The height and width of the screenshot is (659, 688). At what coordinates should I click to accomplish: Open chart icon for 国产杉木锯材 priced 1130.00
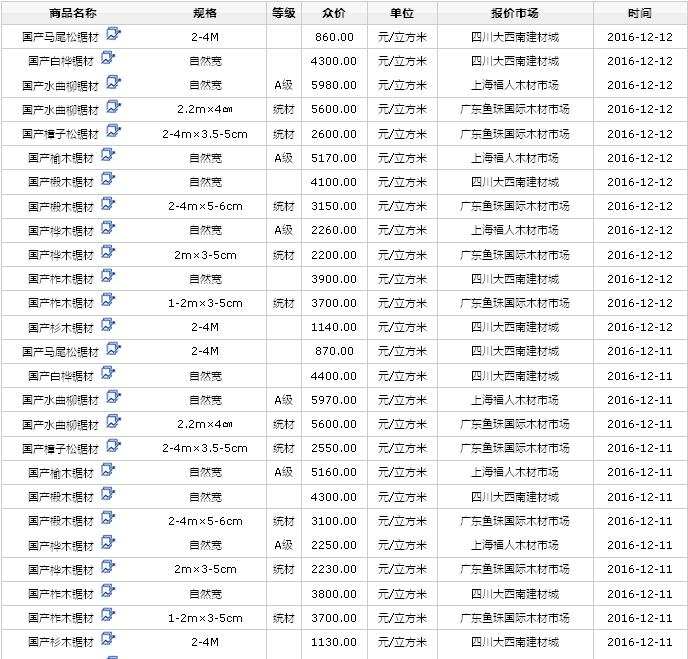(x=109, y=639)
